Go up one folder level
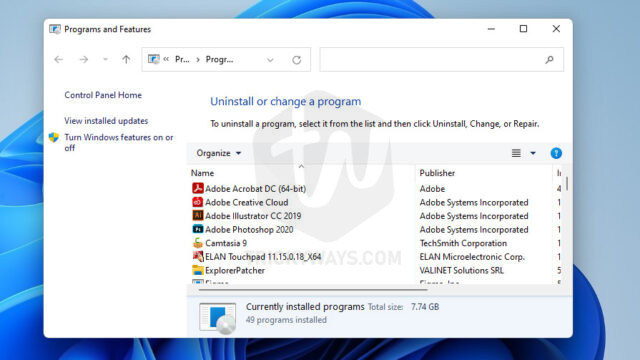 click(126, 60)
